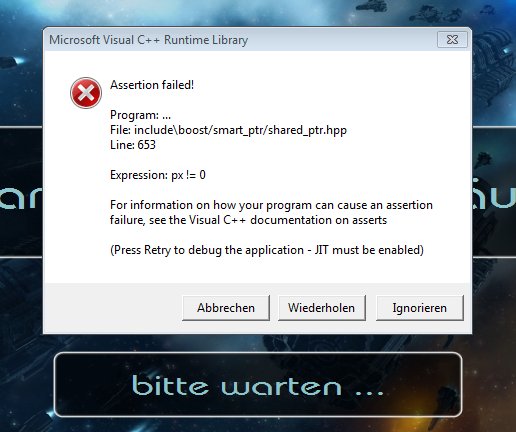Click the 'Expression: px != 0' text
Screen dimensions: 516x432
(x=158, y=175)
